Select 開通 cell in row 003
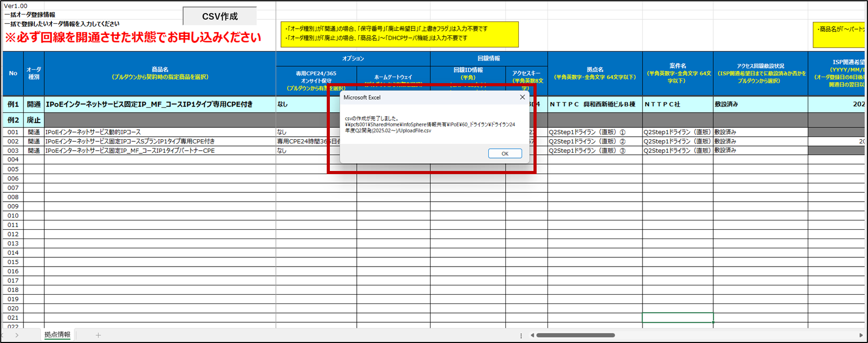868x343 pixels. pos(34,151)
